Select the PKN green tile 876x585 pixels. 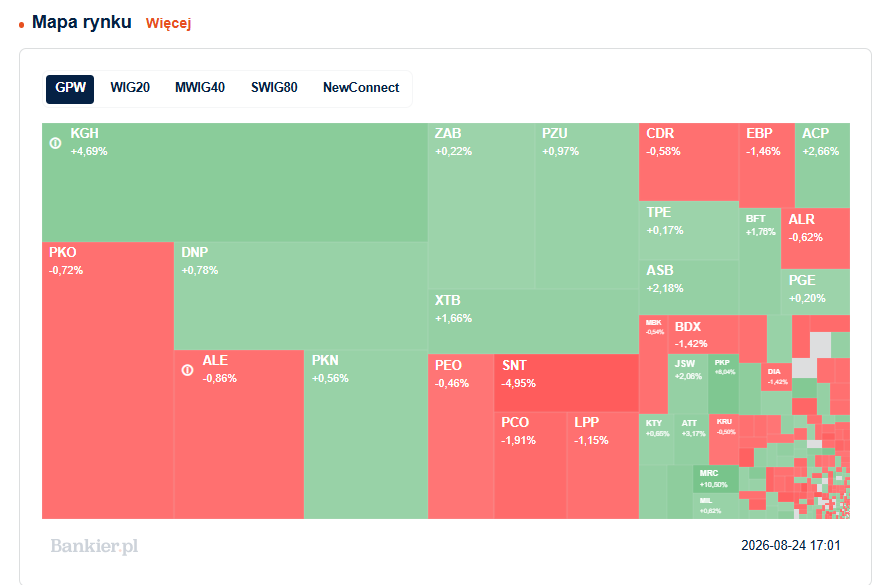[366, 434]
